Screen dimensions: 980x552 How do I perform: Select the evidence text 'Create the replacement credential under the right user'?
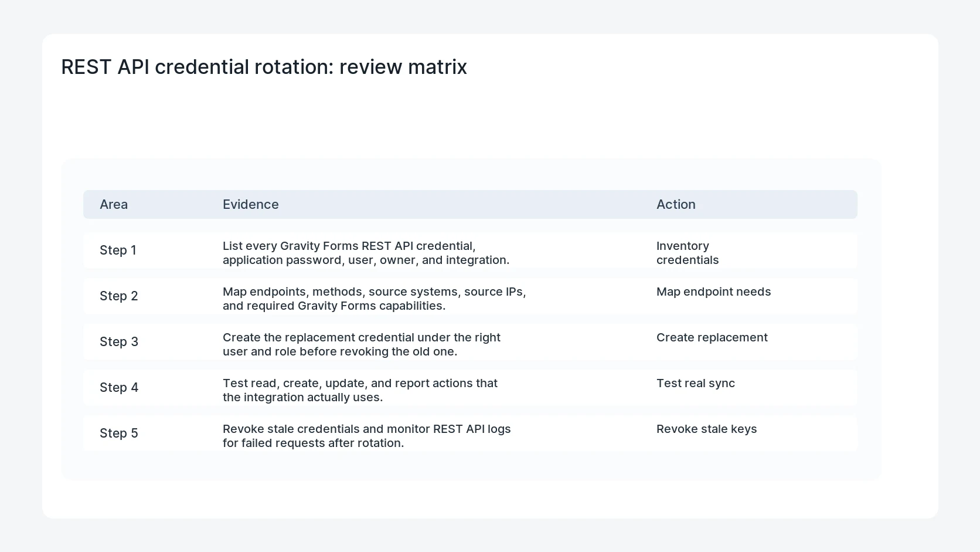coord(362,344)
